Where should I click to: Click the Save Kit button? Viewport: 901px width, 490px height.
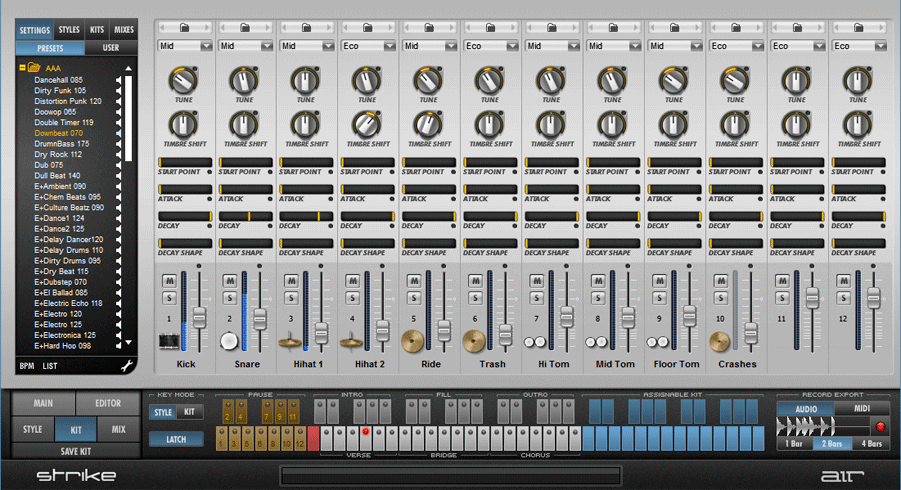pyautogui.click(x=76, y=452)
